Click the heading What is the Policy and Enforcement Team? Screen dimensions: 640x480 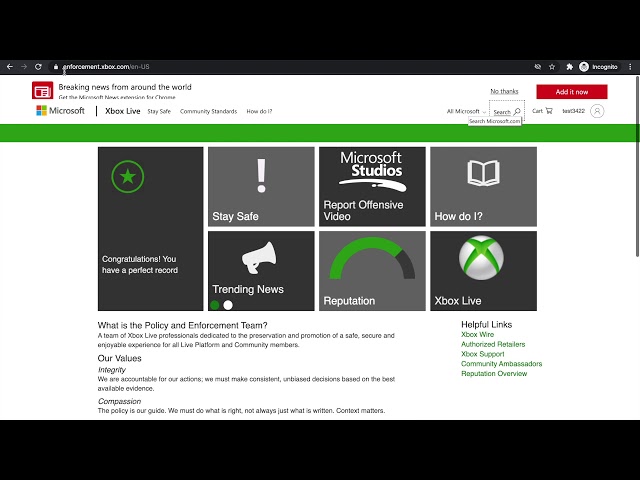click(x=182, y=325)
